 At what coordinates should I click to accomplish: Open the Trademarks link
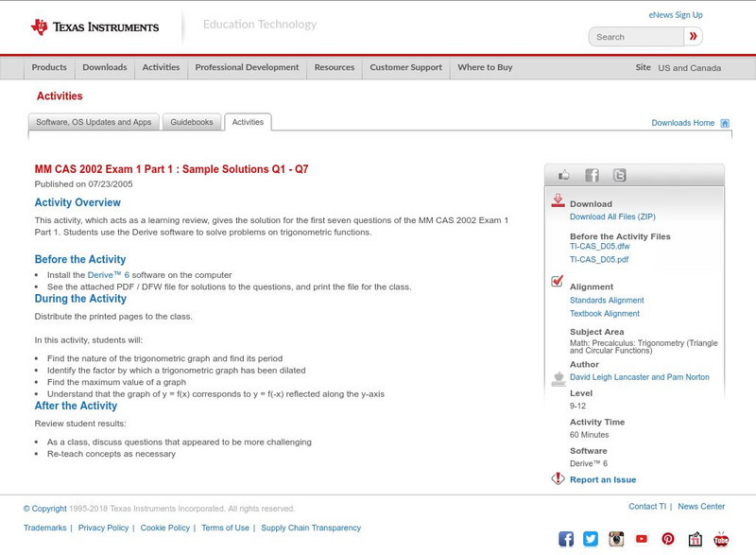coord(44,528)
